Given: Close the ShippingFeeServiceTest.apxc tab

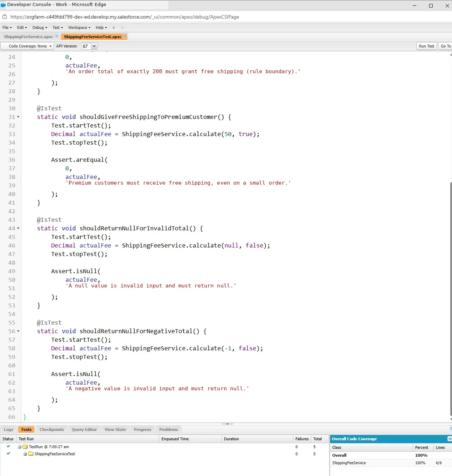Looking at the screenshot, I should (125, 36).
